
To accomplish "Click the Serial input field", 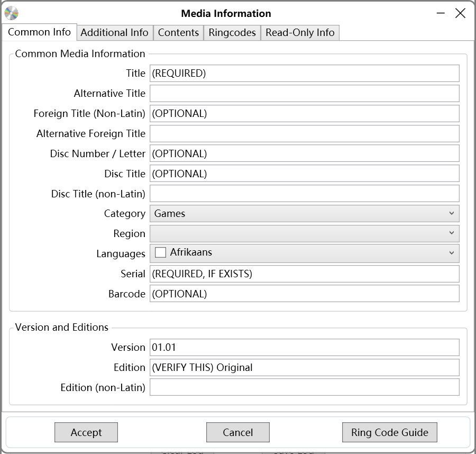I will (x=305, y=274).
